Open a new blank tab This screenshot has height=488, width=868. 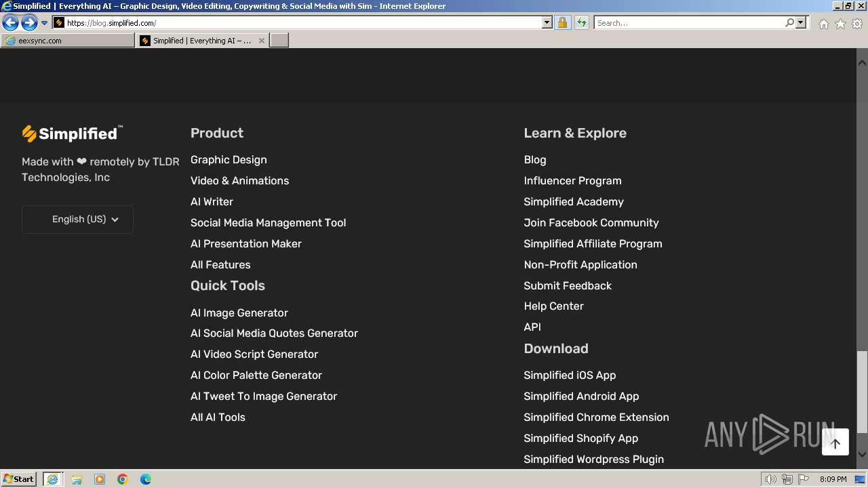pyautogui.click(x=279, y=41)
